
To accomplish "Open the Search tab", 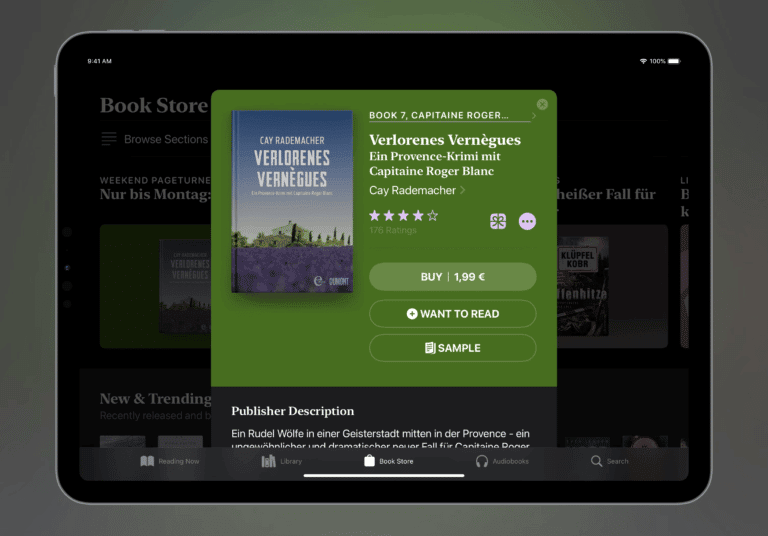I will [x=609, y=461].
